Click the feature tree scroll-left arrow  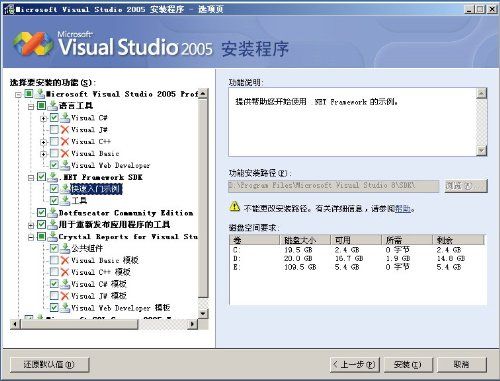pos(15,324)
